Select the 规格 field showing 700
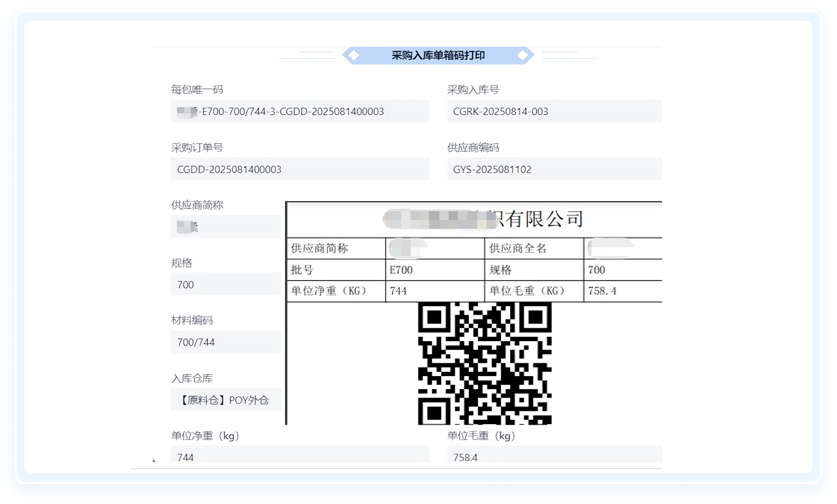The height and width of the screenshot is (504, 837). pyautogui.click(x=226, y=285)
